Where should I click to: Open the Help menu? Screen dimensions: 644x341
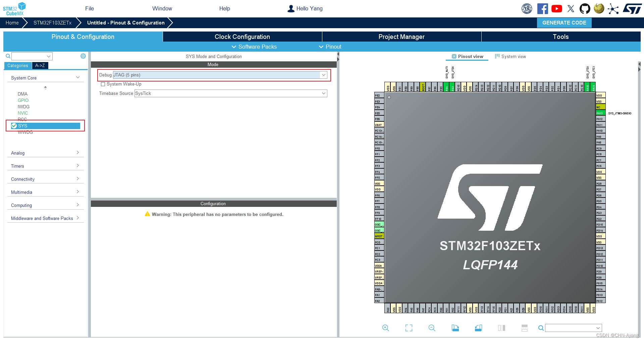pyautogui.click(x=225, y=9)
